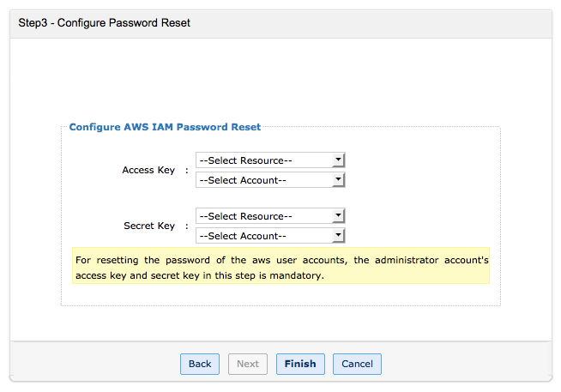Click the yellow mandatory-keys information note
561x392 pixels.
[280, 267]
